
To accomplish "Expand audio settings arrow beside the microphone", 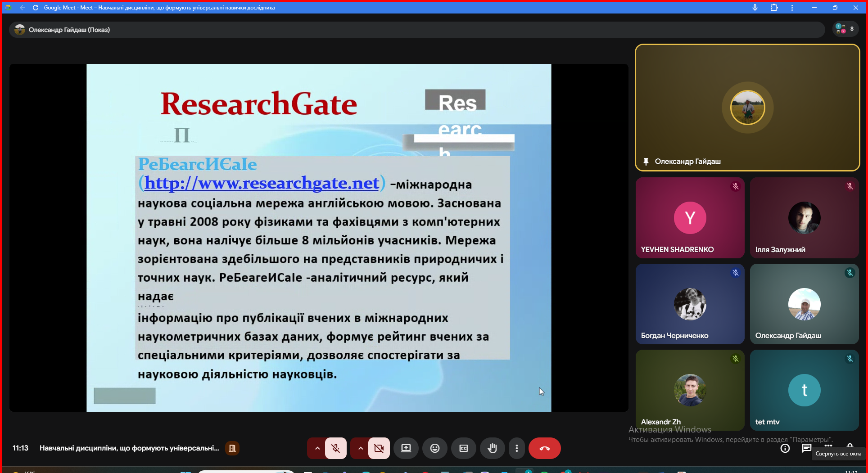I will tap(317, 448).
